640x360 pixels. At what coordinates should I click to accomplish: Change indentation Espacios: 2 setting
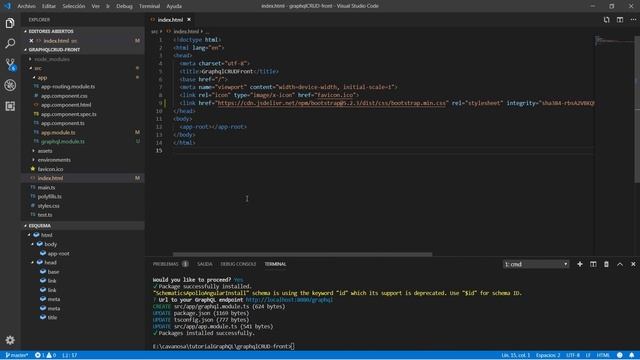[548, 355]
